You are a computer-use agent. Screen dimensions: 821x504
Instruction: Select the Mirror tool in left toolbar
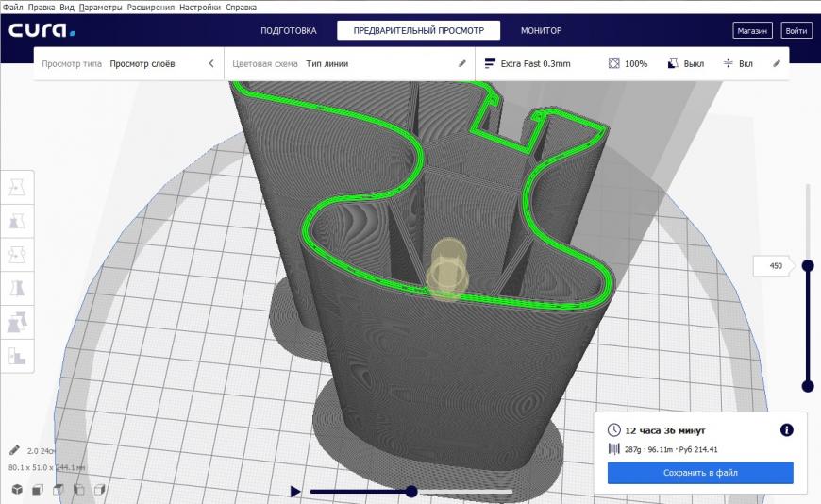tap(17, 288)
